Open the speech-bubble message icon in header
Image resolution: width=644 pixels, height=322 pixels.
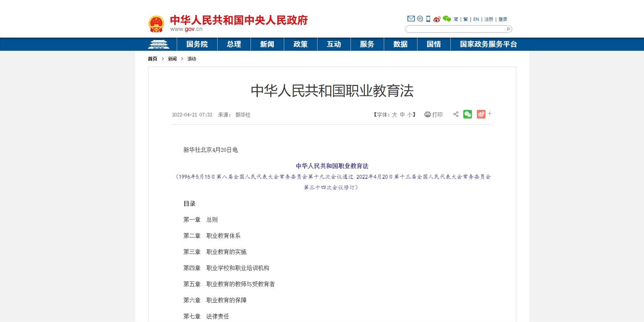420,19
